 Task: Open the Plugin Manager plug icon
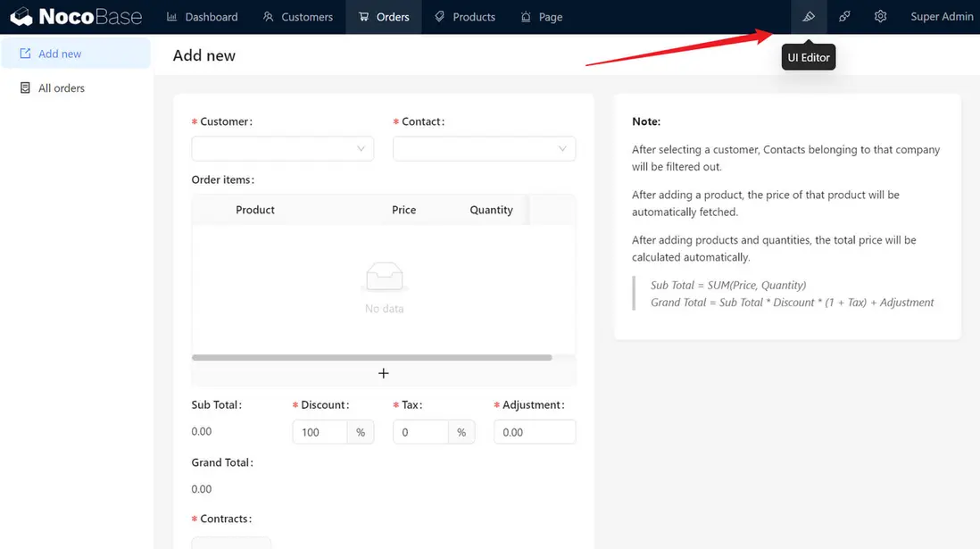(x=844, y=16)
